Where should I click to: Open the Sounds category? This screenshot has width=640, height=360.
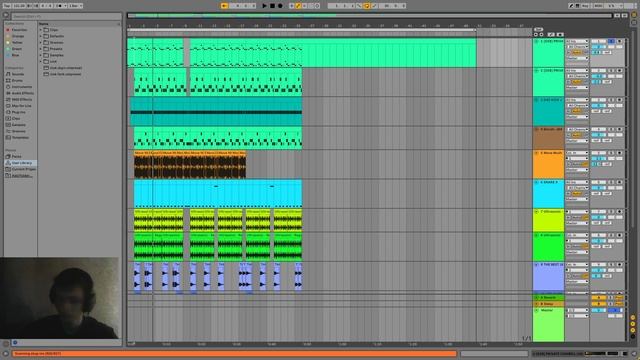(x=18, y=74)
